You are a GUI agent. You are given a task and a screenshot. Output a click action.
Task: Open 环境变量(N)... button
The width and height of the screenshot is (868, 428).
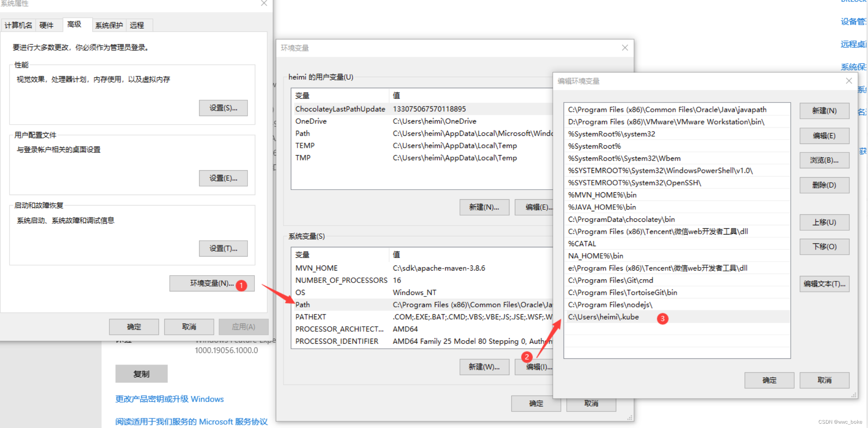(212, 283)
